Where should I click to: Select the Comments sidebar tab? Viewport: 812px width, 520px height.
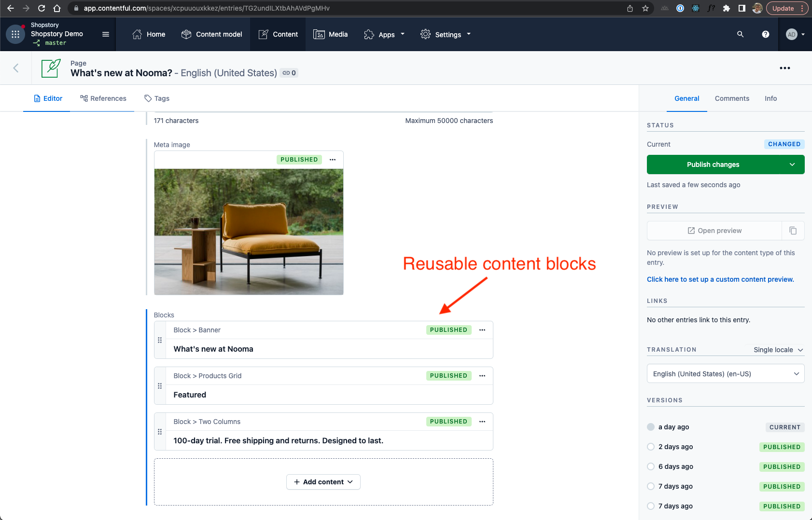(732, 98)
